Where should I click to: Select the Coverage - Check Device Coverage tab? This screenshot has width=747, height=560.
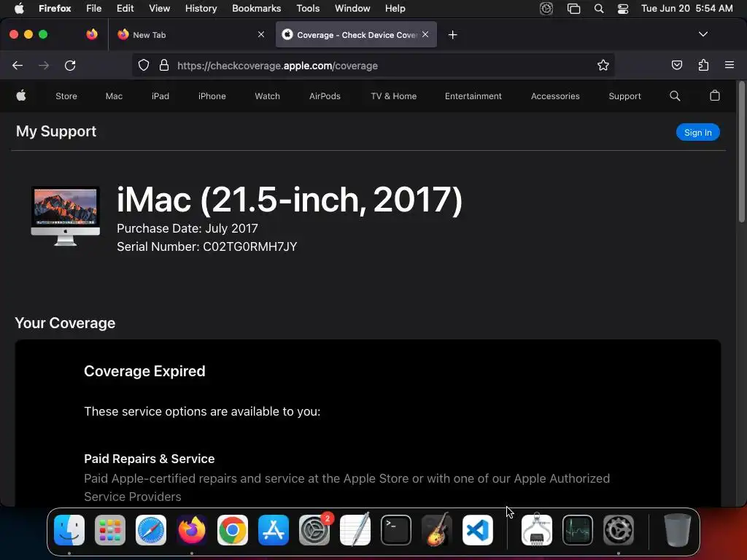(x=356, y=34)
